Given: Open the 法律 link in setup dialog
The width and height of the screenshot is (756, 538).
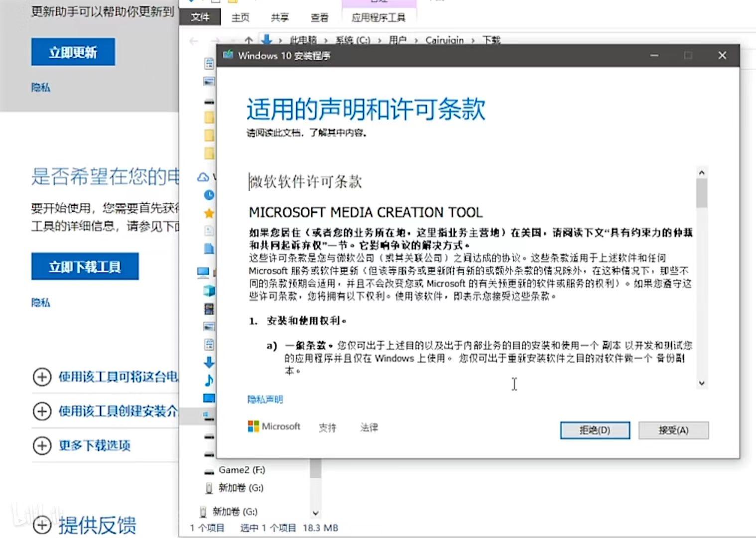Looking at the screenshot, I should click(369, 427).
